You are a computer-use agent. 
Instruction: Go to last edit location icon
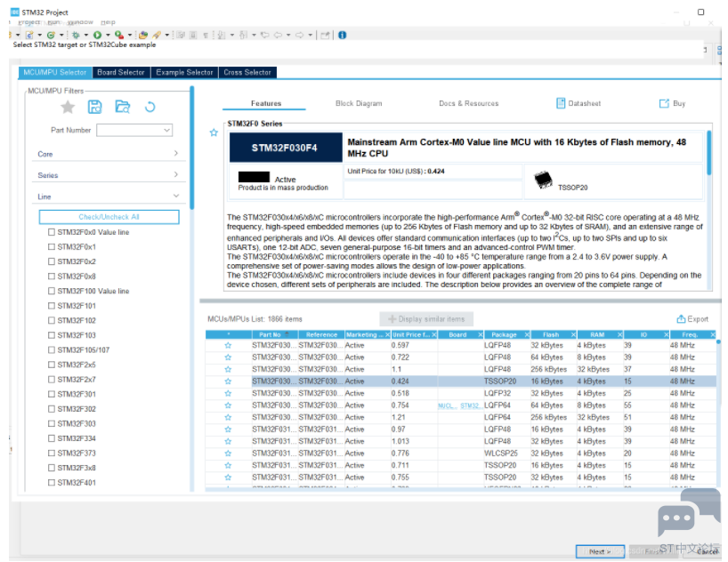click(x=264, y=36)
